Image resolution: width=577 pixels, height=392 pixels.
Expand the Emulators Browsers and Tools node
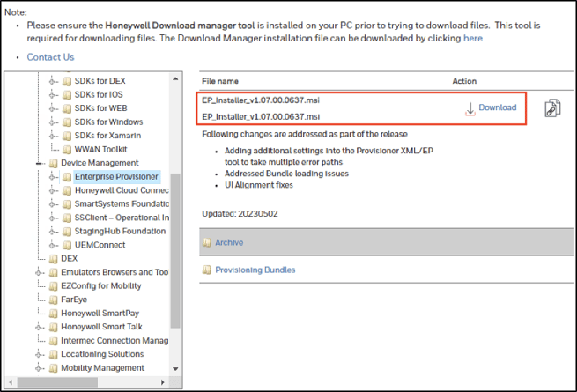[x=38, y=273]
